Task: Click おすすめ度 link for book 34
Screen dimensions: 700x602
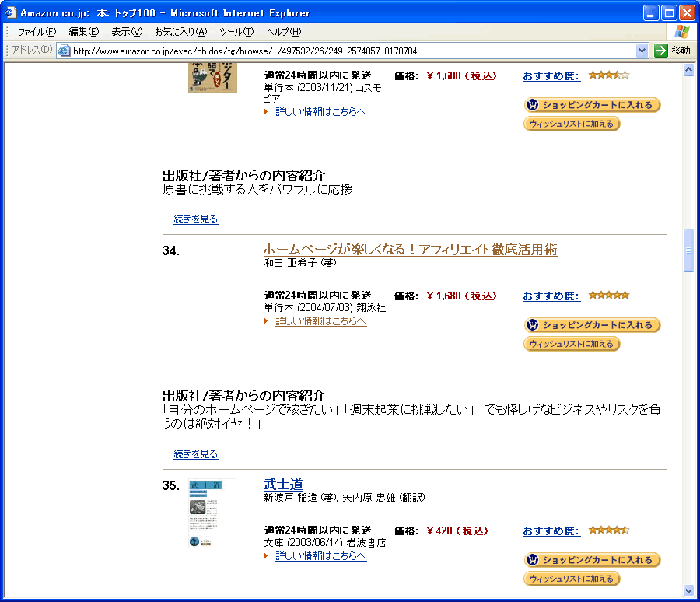Action: 551,296
